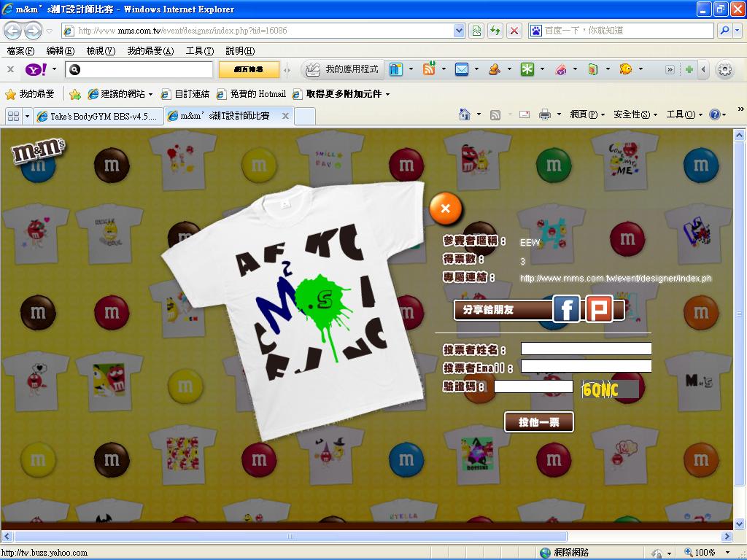Expand the address bar URL history dropdown
This screenshot has width=747, height=560.
pos(459,31)
